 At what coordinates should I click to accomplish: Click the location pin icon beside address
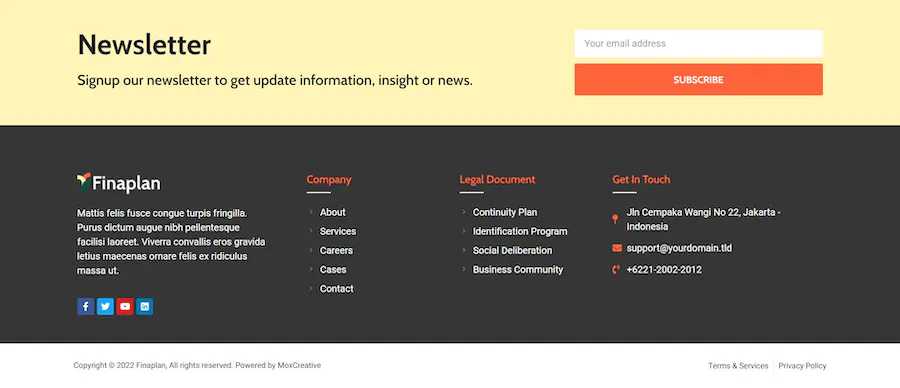[x=615, y=219]
